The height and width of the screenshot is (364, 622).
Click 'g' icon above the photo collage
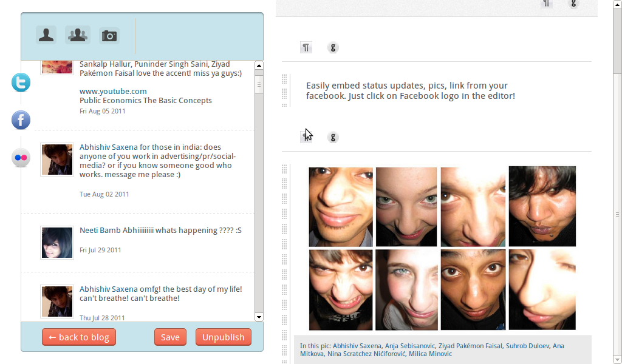tap(333, 137)
